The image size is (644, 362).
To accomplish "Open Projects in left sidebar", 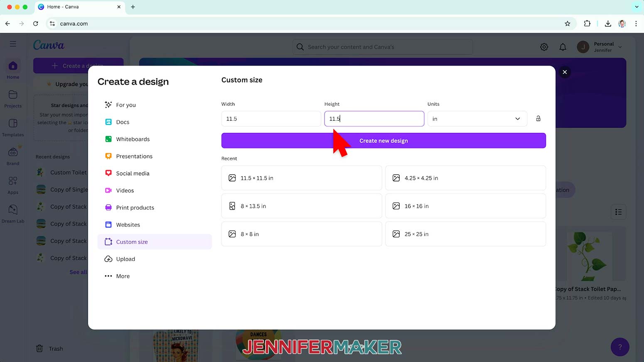I will coord(13,99).
